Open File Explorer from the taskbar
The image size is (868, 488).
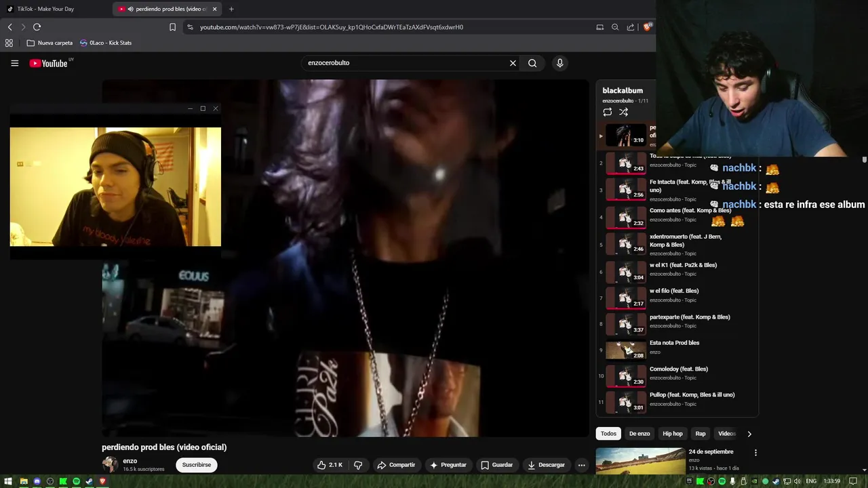[24, 481]
